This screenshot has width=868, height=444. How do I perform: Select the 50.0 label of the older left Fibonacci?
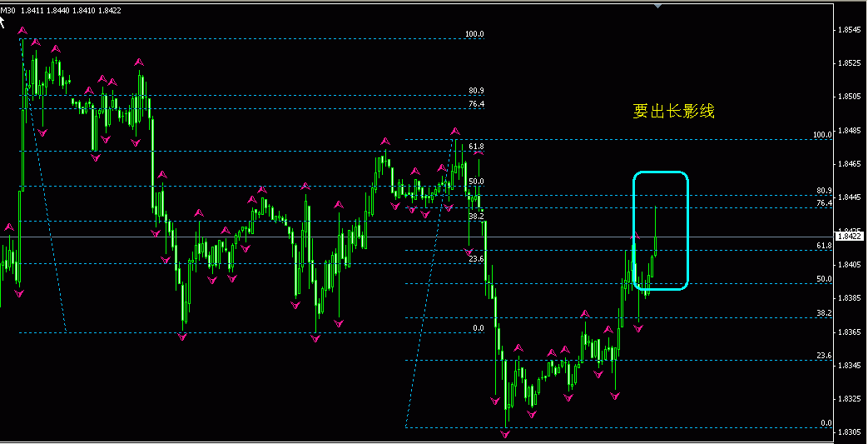tap(477, 182)
